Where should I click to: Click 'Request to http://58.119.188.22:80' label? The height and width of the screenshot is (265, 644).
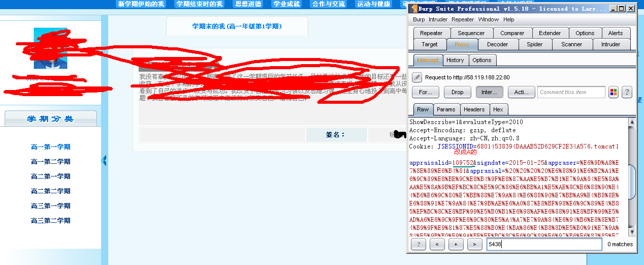(x=467, y=77)
